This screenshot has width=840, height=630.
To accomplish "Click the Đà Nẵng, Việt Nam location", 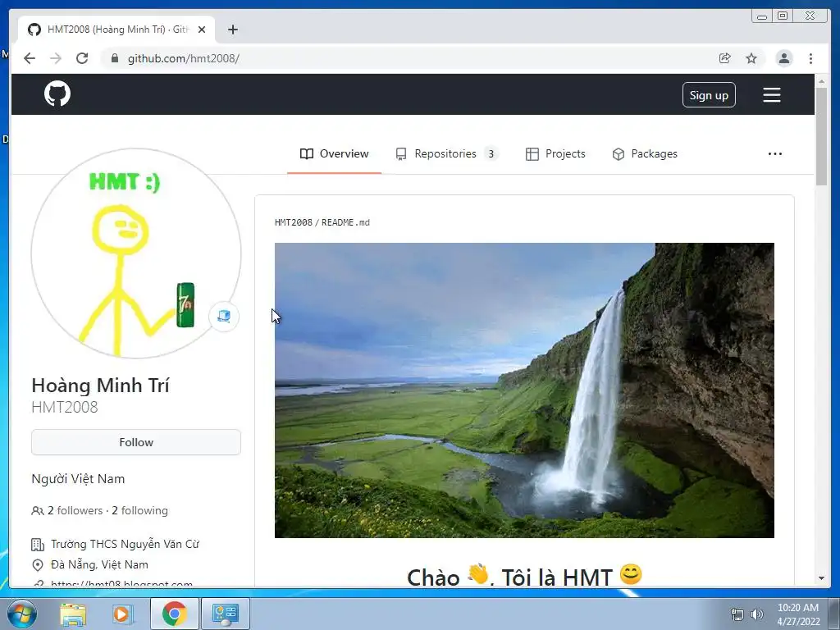I will coord(99,564).
